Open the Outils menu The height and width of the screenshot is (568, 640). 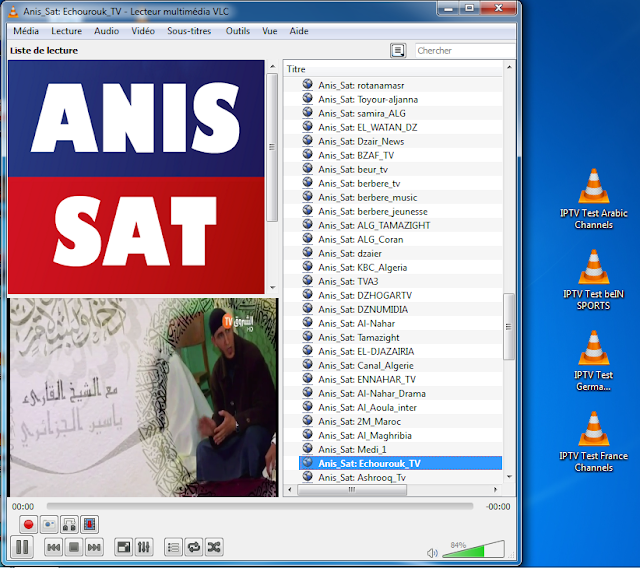pyautogui.click(x=238, y=31)
